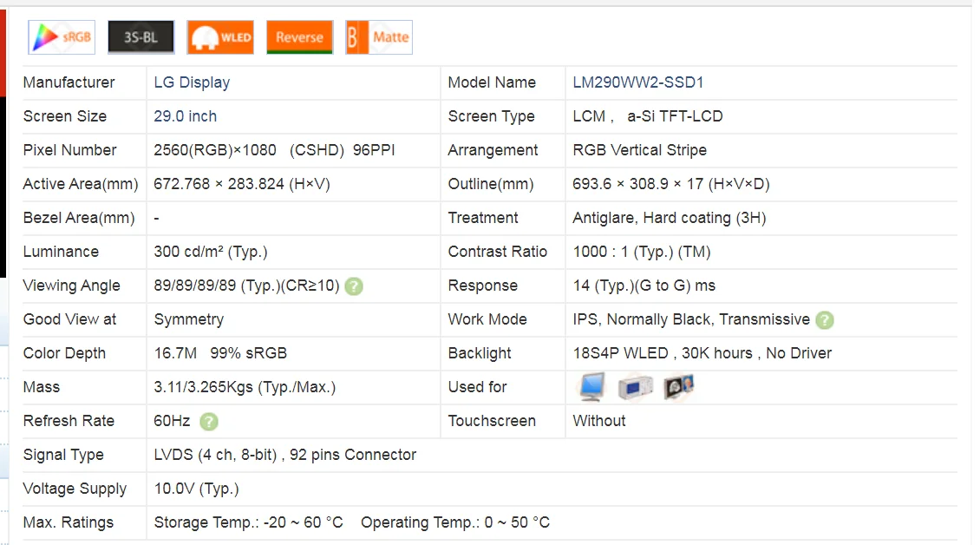Open the Viewing Angle help icon

click(x=354, y=286)
